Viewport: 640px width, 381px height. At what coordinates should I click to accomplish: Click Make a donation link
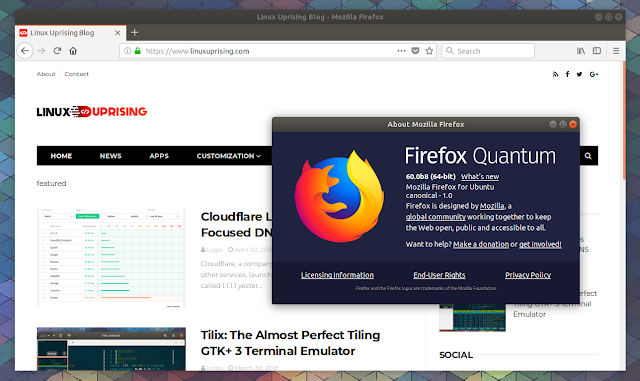coord(481,244)
